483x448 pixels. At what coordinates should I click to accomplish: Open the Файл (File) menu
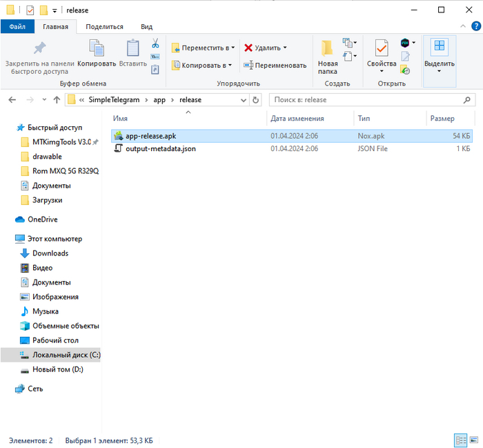(x=17, y=27)
